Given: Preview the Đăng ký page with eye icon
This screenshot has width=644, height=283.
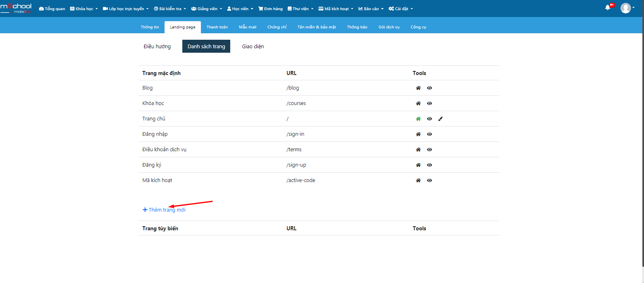Looking at the screenshot, I should [430, 165].
